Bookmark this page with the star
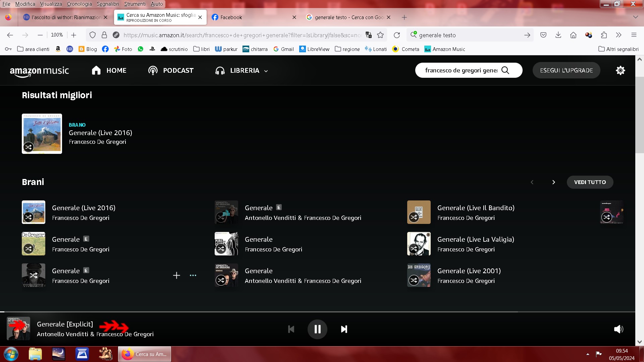Viewport: 644px width, 362px height. 380,35
